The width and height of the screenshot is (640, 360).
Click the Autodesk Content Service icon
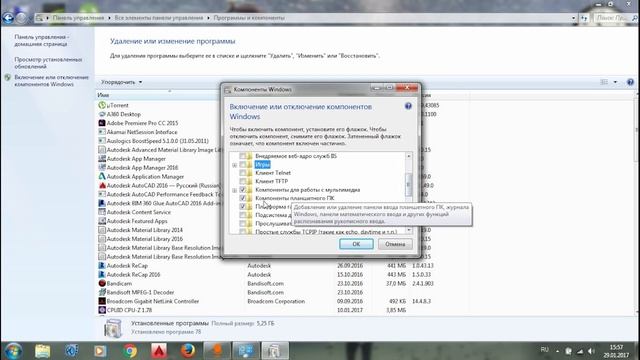tap(102, 212)
